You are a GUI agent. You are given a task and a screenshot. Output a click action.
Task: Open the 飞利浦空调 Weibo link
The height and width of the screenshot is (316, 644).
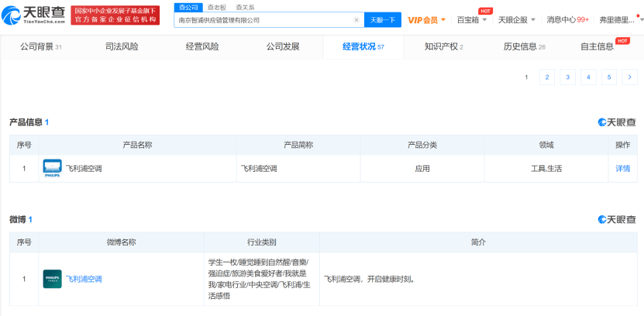click(84, 279)
